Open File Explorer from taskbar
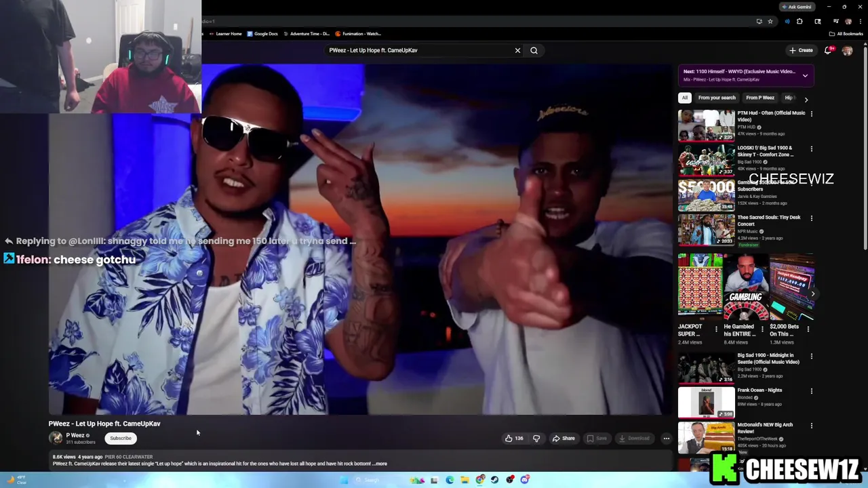Viewport: 868px width, 488px height. pyautogui.click(x=465, y=480)
